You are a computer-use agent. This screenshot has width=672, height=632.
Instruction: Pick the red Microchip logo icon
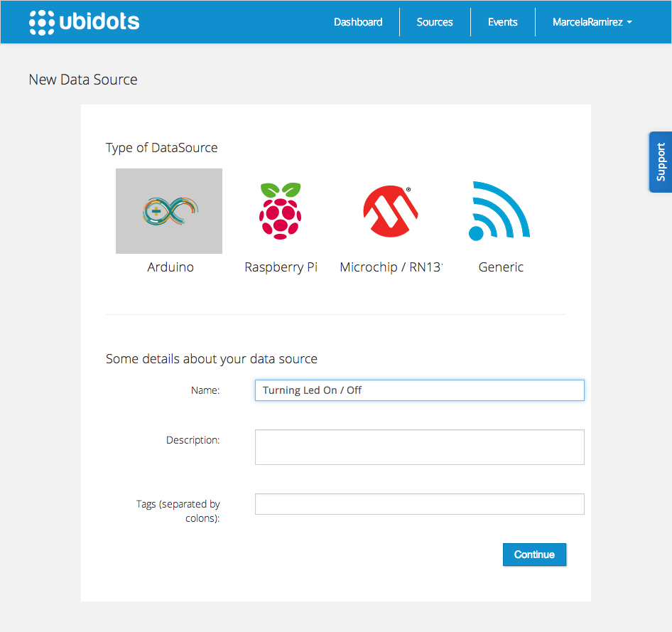click(x=391, y=211)
